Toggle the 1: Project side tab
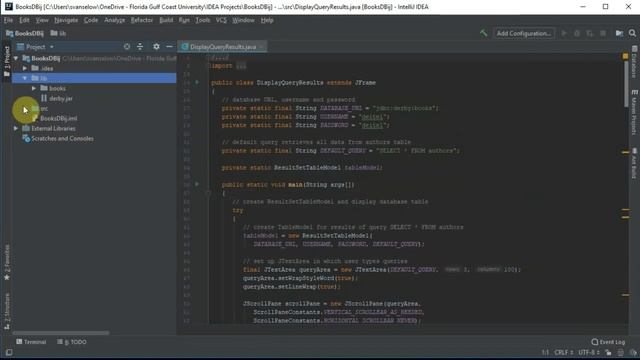 click(x=7, y=61)
